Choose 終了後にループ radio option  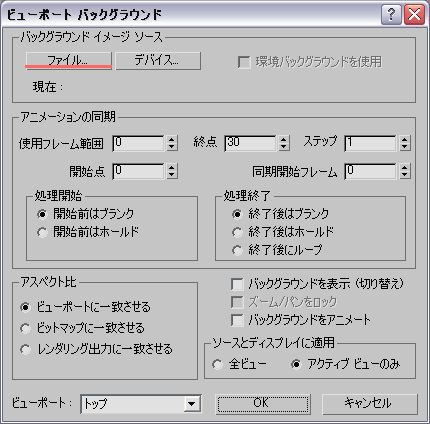click(x=237, y=250)
